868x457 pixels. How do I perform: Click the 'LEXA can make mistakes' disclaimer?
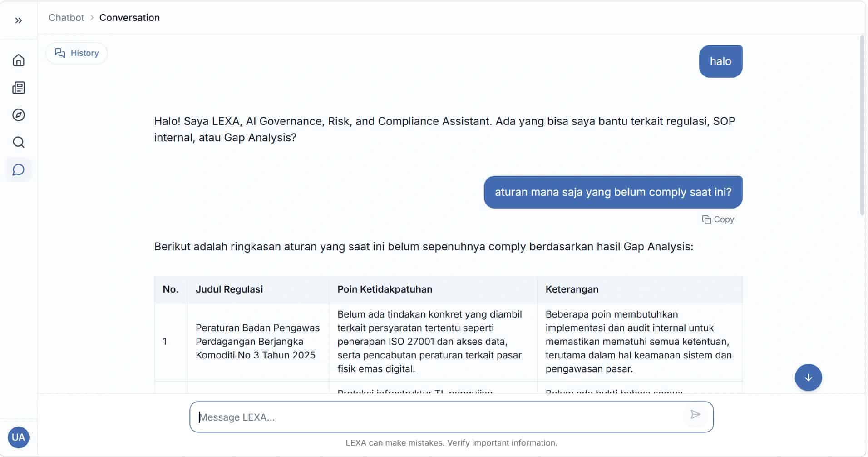(451, 443)
